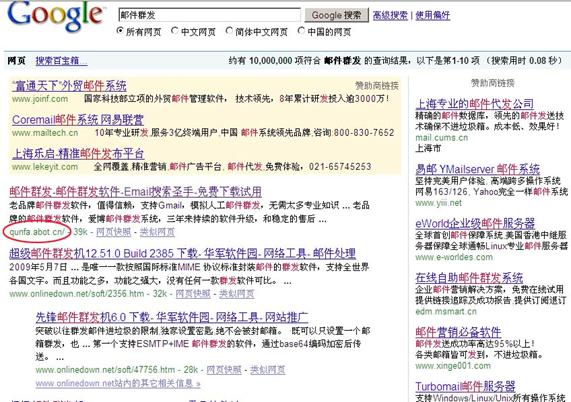Select the 中文网页 radio button
Image resolution: width=571 pixels, height=402 pixels.
click(x=174, y=31)
